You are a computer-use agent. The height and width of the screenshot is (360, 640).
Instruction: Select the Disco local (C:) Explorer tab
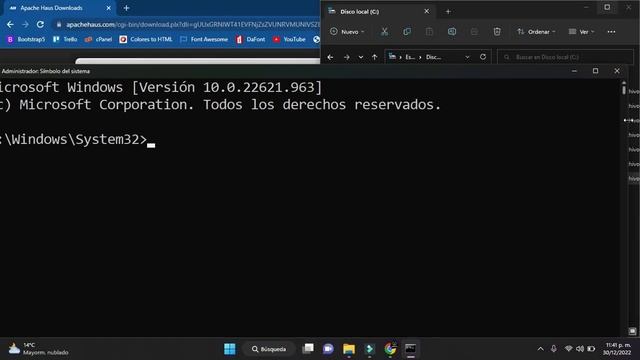click(x=379, y=11)
